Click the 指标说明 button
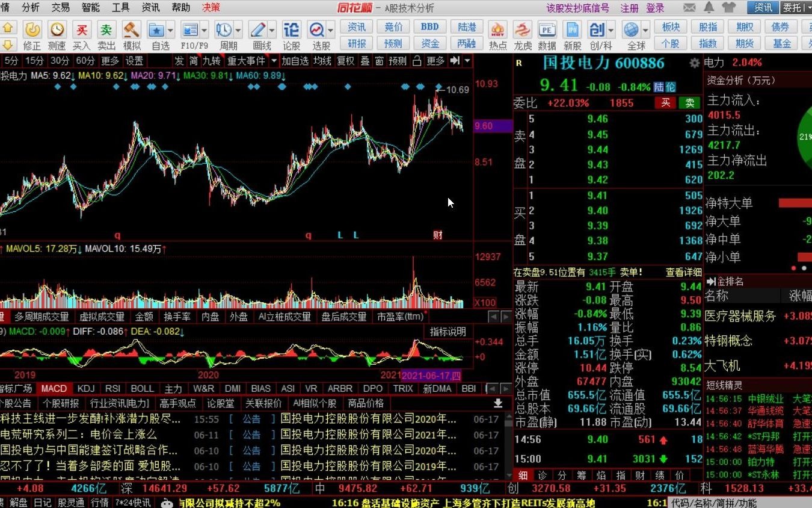This screenshot has width=812, height=508. coord(448,332)
